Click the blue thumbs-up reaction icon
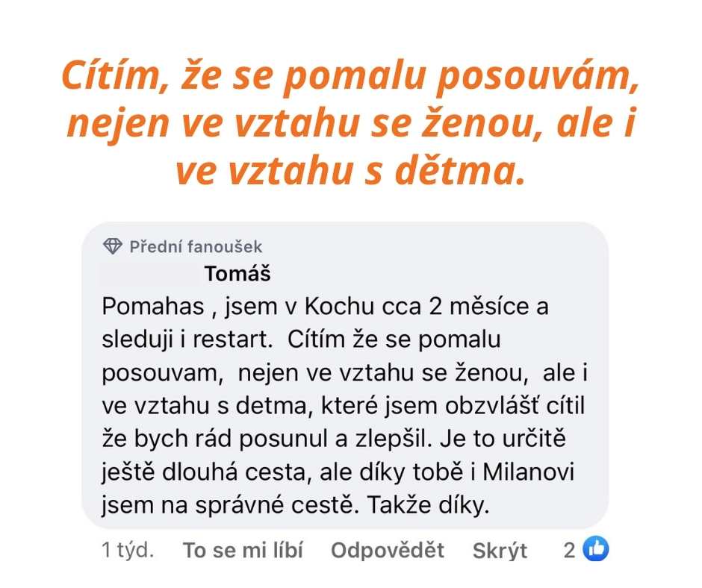 coord(595,548)
